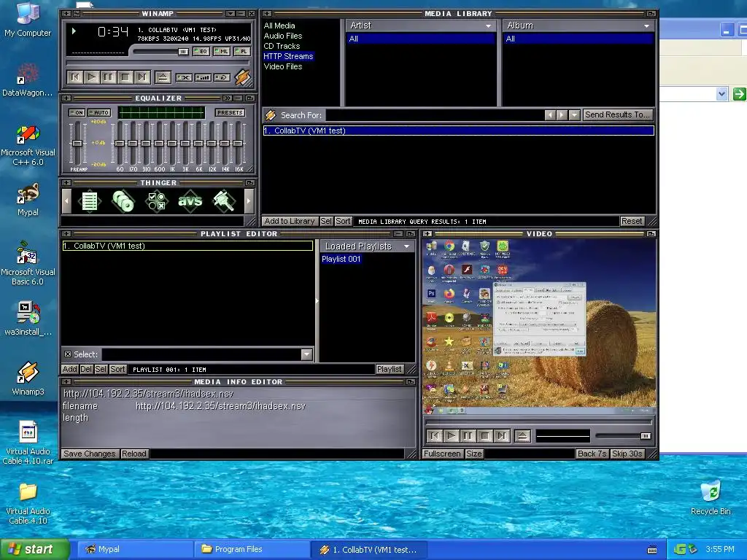Stop playback in Winamp main window
The width and height of the screenshot is (747, 560).
point(125,77)
